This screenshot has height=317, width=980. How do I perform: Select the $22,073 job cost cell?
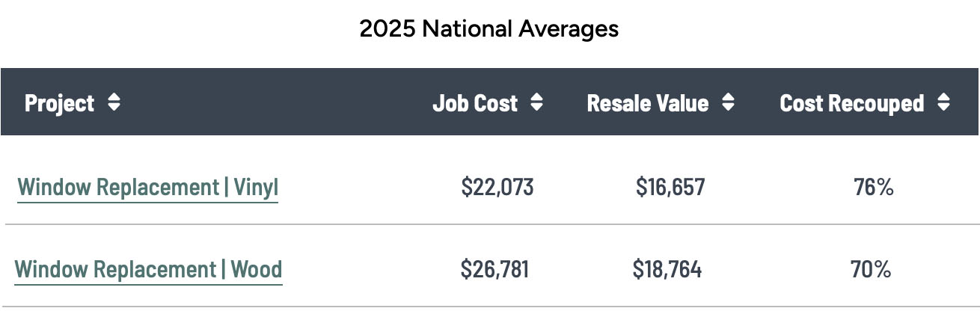point(497,187)
